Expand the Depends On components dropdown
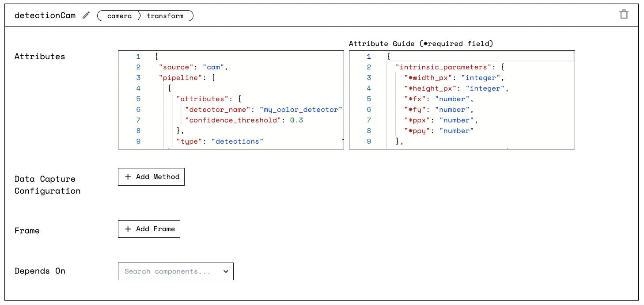The height and width of the screenshot is (305, 644). point(175,271)
